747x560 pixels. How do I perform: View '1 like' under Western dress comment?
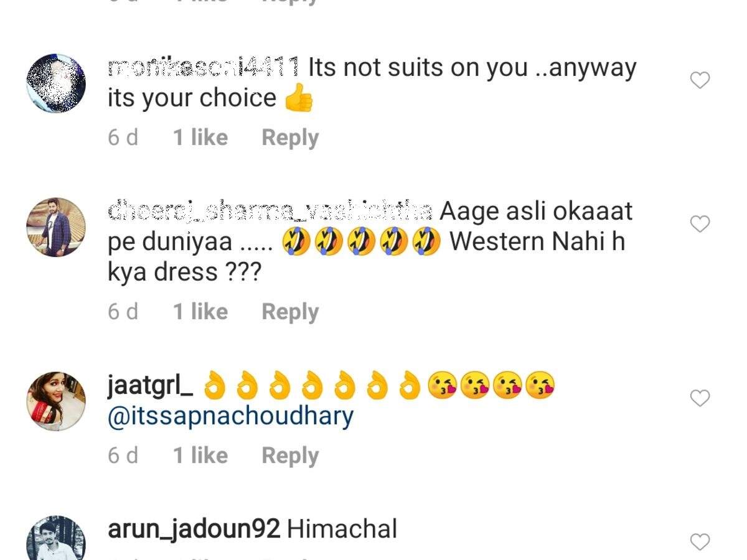point(200,312)
